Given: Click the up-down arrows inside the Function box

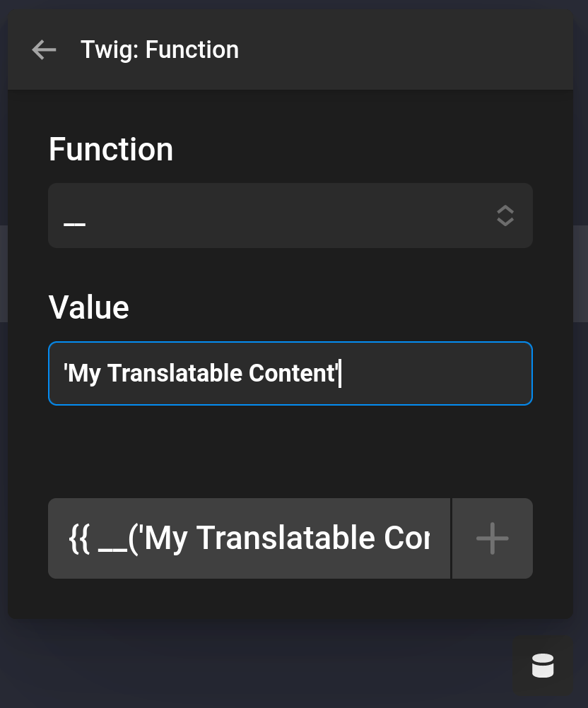Looking at the screenshot, I should (x=505, y=216).
